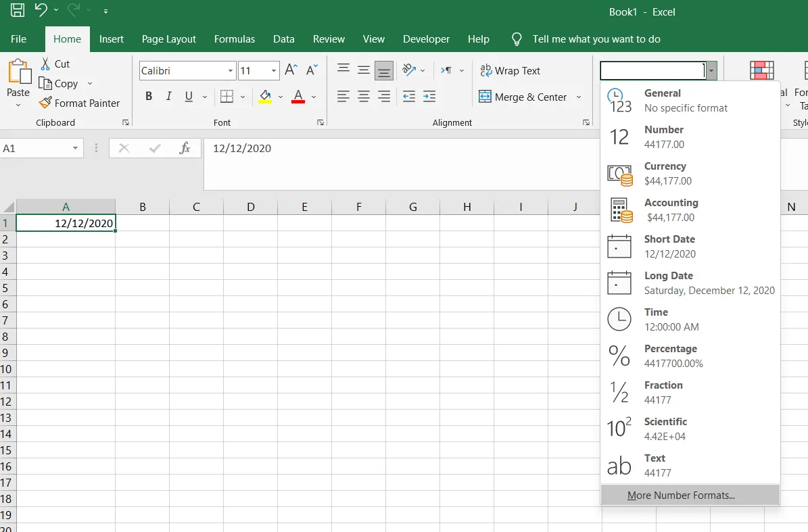
Task: Click Decrease Indent icon
Action: click(409, 96)
